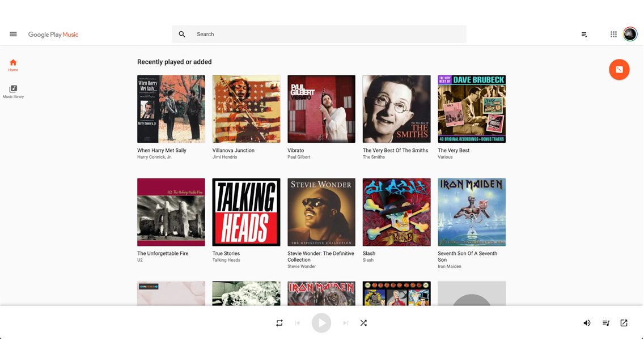Go to Home in sidebar
The width and height of the screenshot is (644, 362).
coord(13,65)
